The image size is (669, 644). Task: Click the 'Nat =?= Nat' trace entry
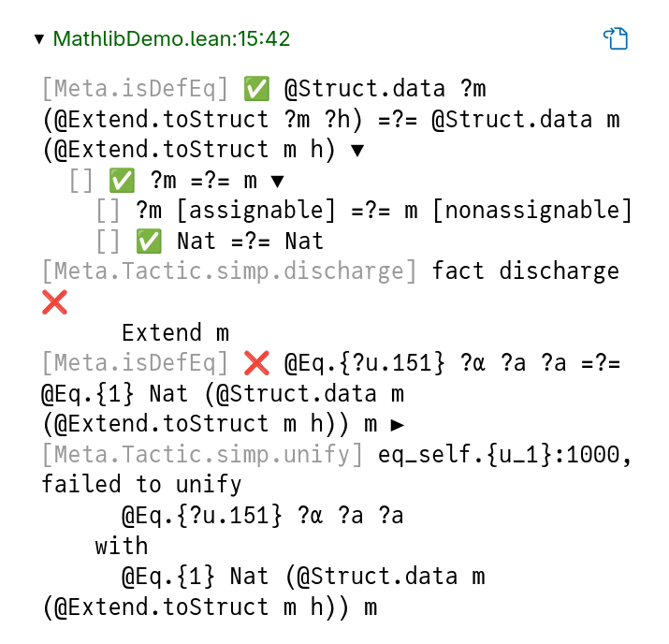tap(250, 241)
